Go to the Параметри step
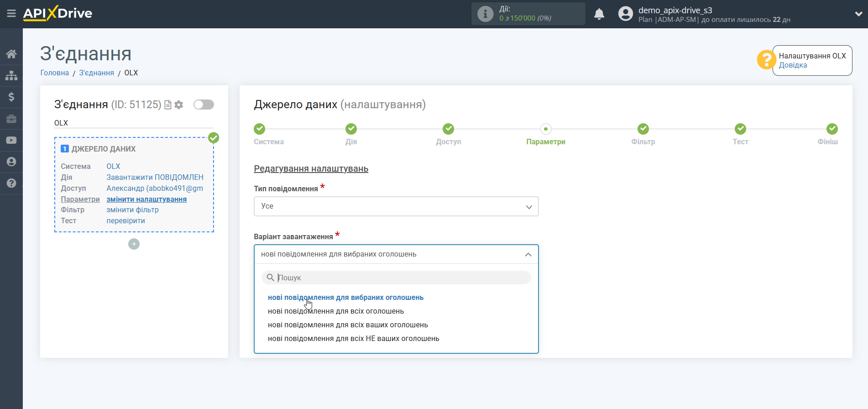 pyautogui.click(x=546, y=129)
